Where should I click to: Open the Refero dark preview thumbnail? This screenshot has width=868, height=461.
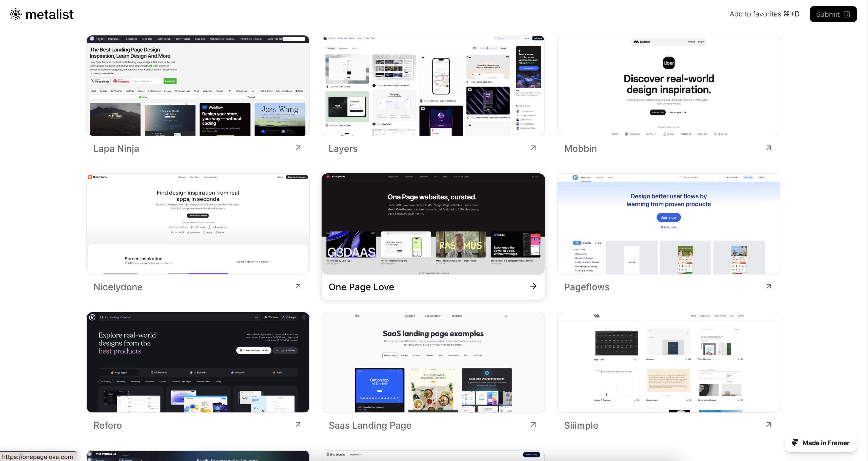(x=198, y=362)
